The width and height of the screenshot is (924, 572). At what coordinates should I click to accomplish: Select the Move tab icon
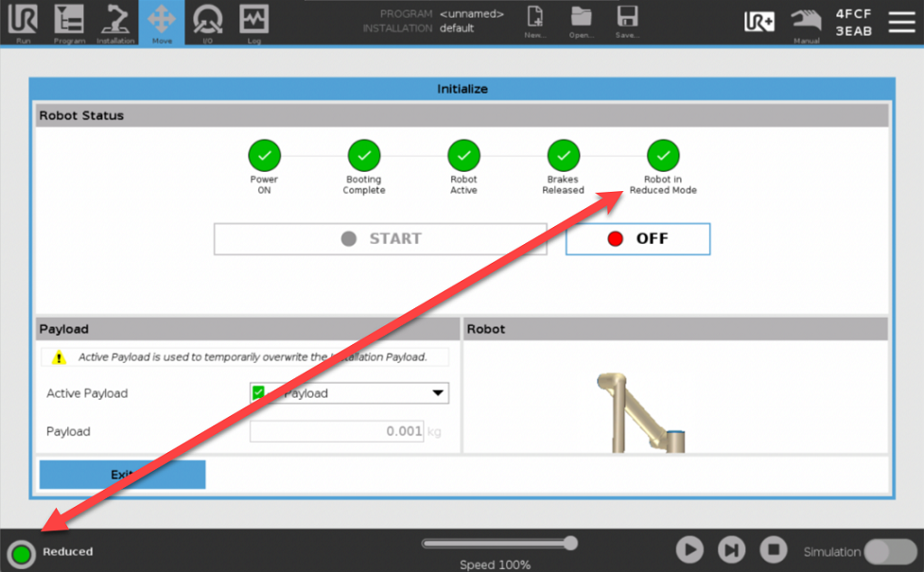coord(162,23)
